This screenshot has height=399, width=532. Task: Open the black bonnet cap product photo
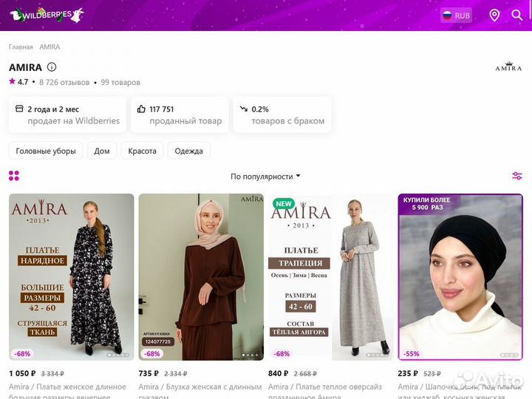pos(460,277)
